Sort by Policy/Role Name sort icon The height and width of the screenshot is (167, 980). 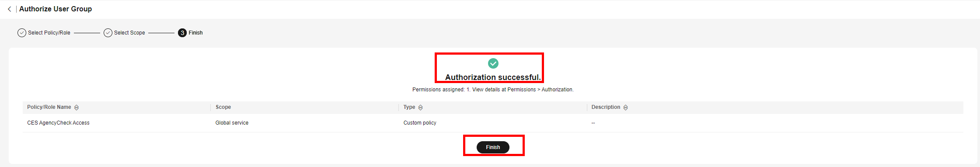pos(77,108)
